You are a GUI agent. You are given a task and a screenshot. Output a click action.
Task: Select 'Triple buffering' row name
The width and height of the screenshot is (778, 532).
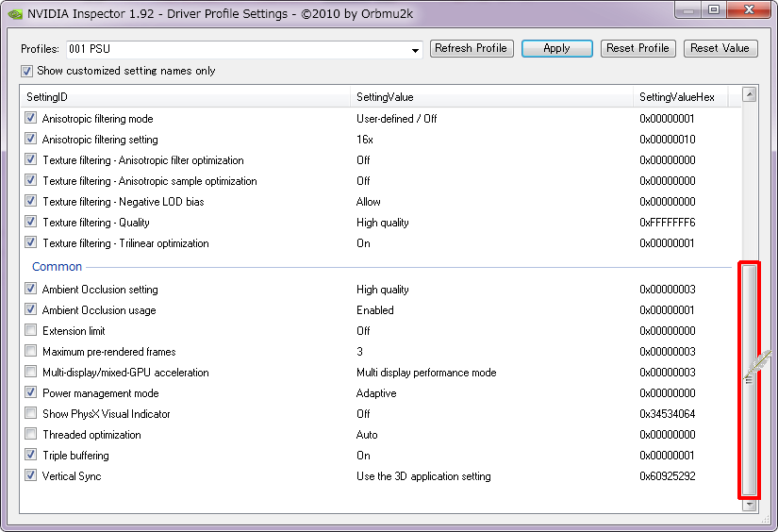pyautogui.click(x=75, y=456)
